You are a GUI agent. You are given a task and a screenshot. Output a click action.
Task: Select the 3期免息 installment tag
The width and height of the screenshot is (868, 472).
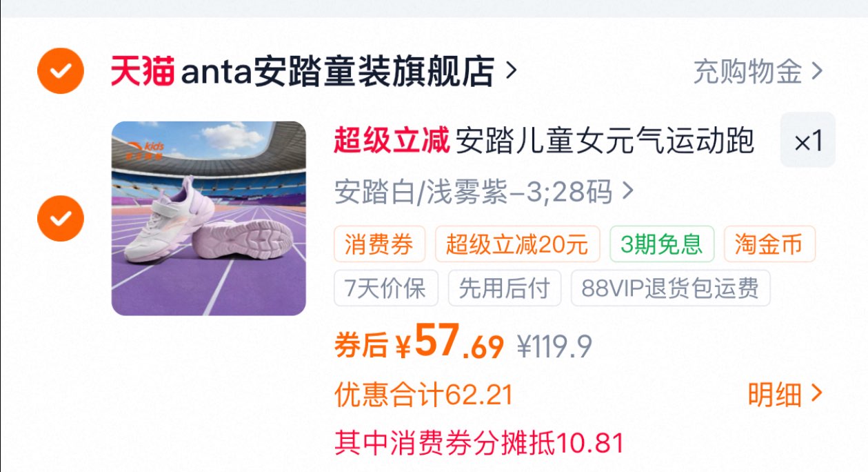point(661,244)
